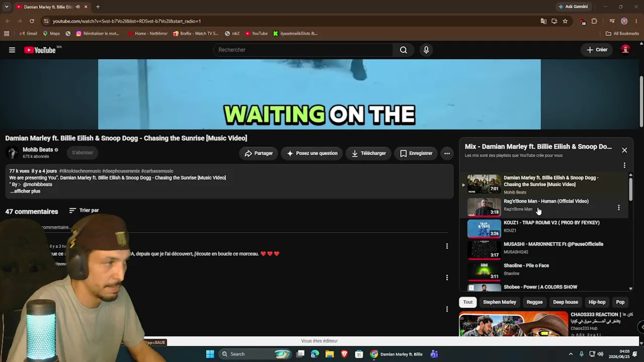Play KOUZ1 TRAP ROUMI V2 thumbnail
644x362 pixels.
click(484, 228)
